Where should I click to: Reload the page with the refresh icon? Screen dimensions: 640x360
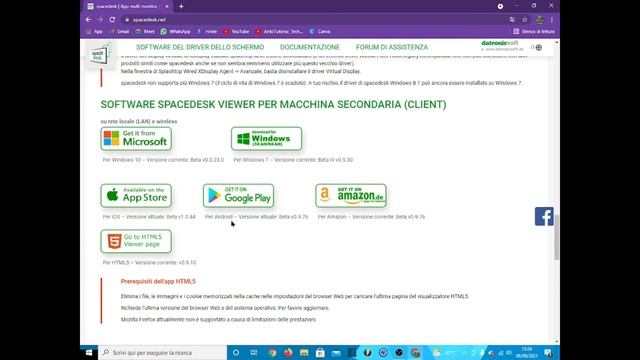112,20
